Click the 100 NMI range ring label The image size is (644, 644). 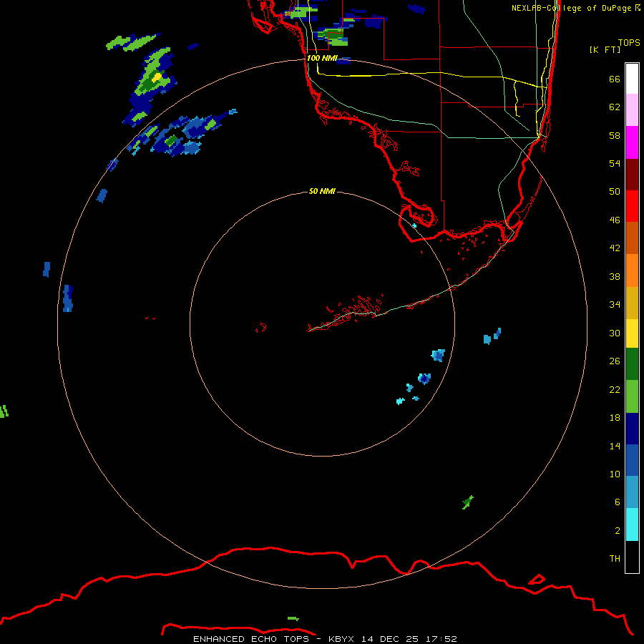click(x=322, y=59)
